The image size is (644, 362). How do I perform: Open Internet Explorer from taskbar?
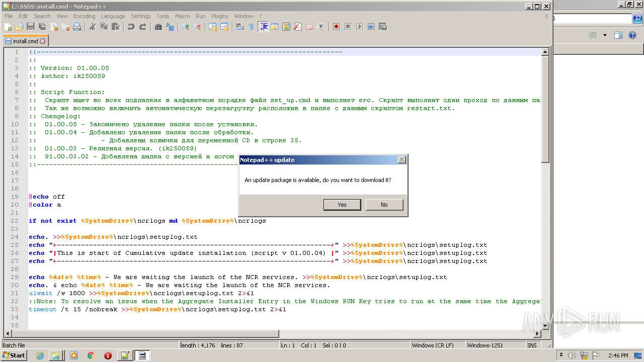pyautogui.click(x=40, y=355)
